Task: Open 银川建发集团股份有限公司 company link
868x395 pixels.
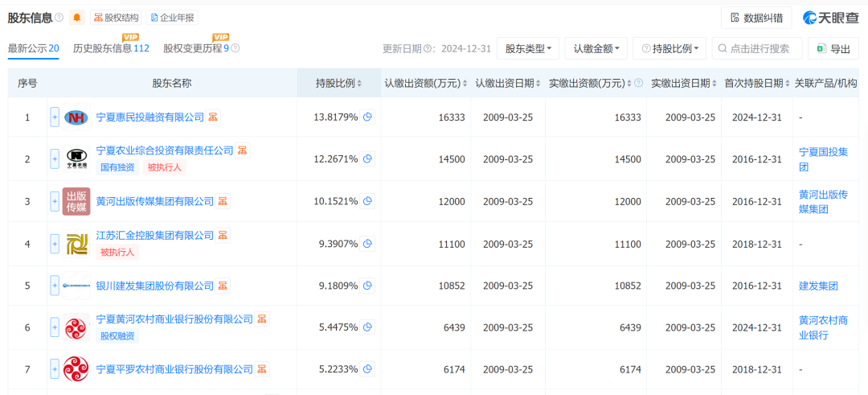Action: (155, 286)
